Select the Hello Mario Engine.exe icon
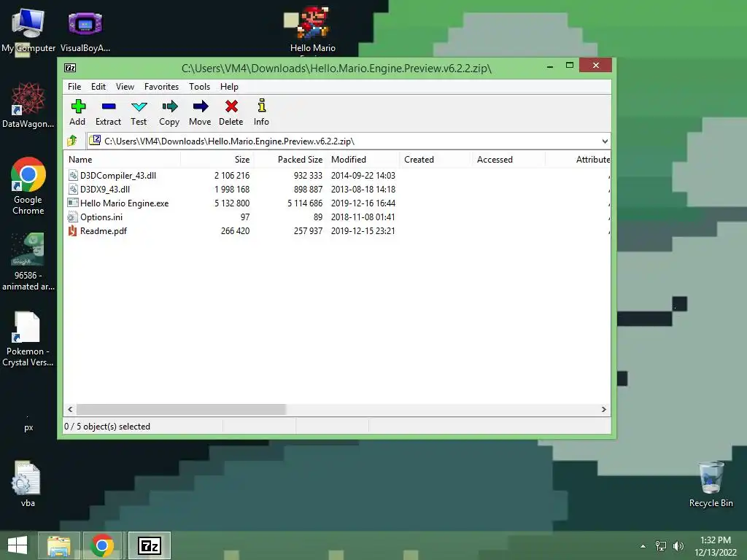Image resolution: width=747 pixels, height=560 pixels. tap(72, 203)
